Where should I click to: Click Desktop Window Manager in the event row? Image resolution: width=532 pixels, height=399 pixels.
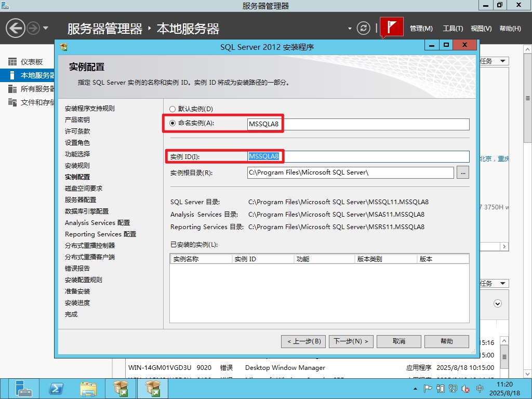pos(285,368)
